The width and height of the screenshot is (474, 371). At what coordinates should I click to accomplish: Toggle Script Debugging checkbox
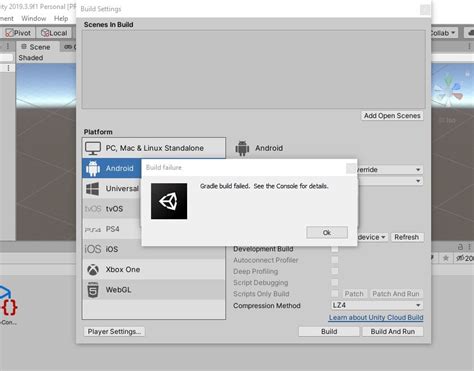335,282
